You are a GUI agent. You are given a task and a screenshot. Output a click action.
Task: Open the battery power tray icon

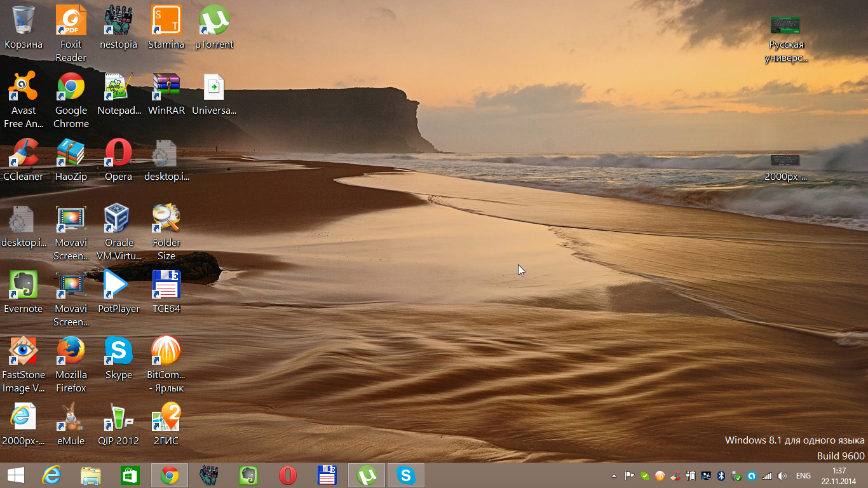click(691, 476)
